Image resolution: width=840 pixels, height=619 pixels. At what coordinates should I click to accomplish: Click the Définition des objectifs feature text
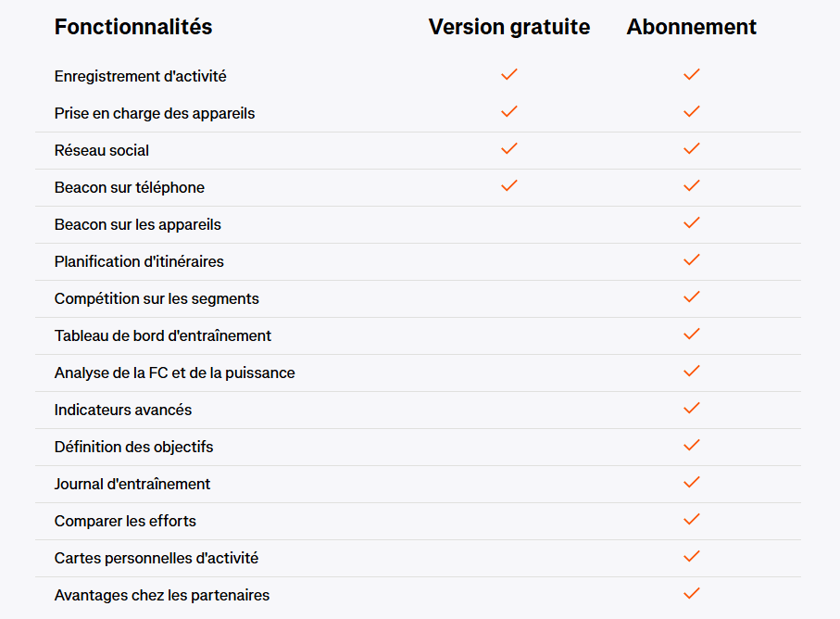[133, 447]
